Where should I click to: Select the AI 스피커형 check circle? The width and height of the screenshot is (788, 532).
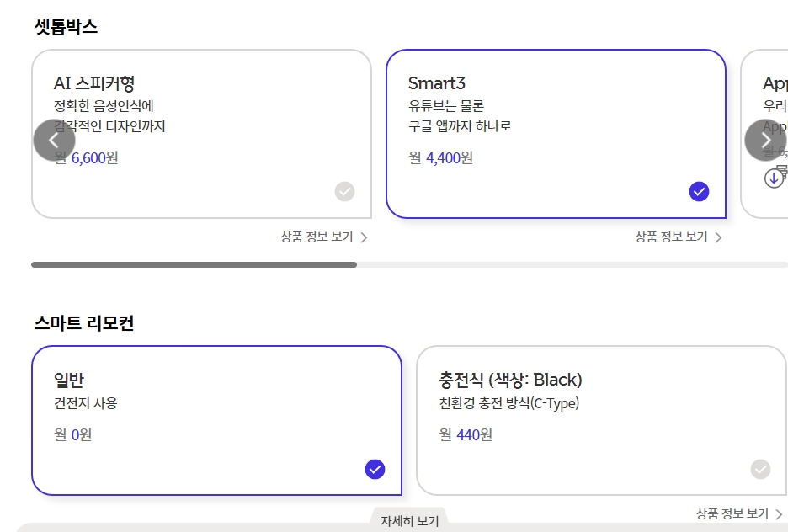tap(344, 192)
